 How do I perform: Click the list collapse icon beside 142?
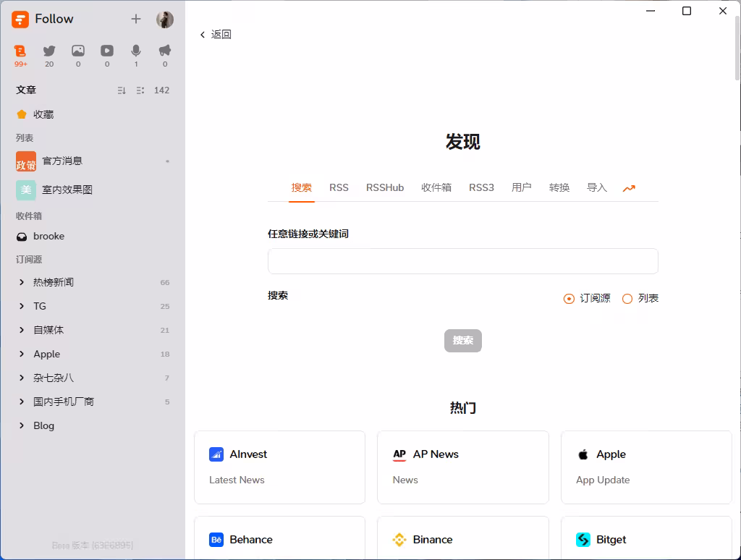(140, 90)
